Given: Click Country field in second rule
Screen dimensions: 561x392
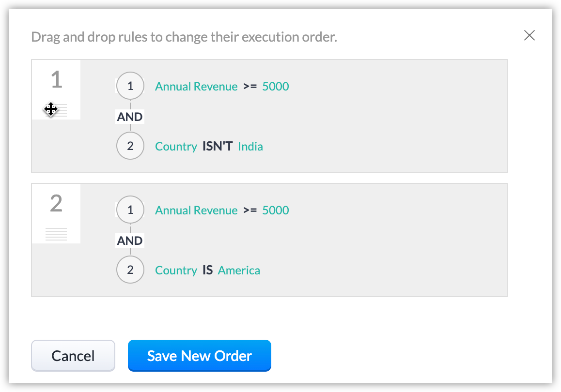Looking at the screenshot, I should pyautogui.click(x=176, y=271).
